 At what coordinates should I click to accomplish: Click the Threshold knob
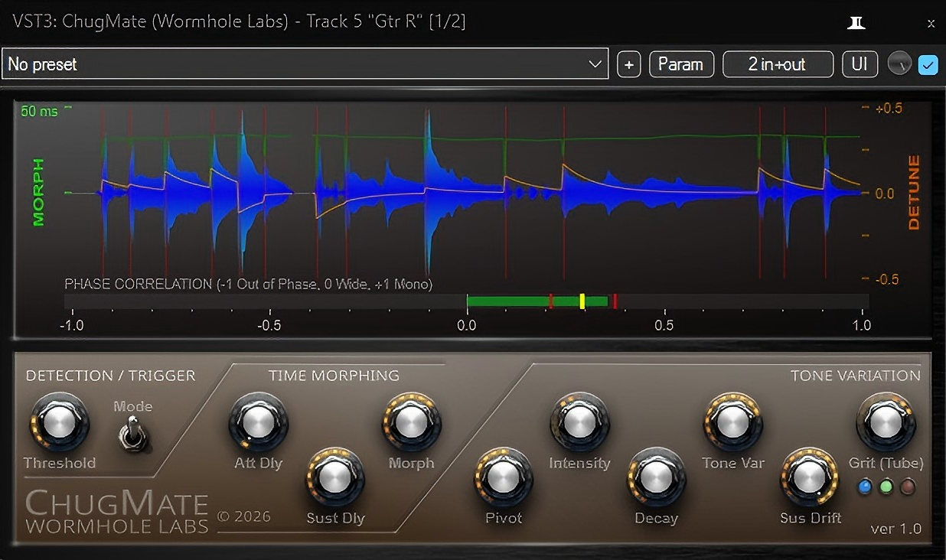pos(59,422)
